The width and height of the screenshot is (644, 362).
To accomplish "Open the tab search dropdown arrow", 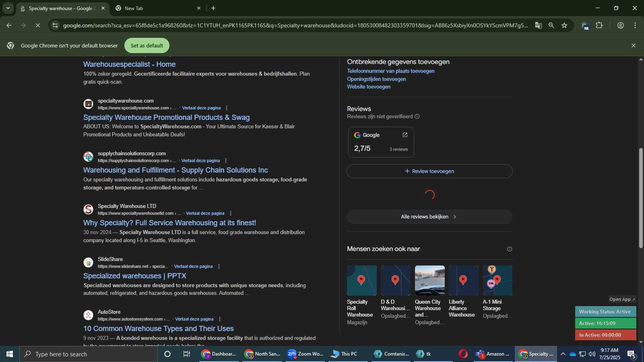I will click(8, 8).
